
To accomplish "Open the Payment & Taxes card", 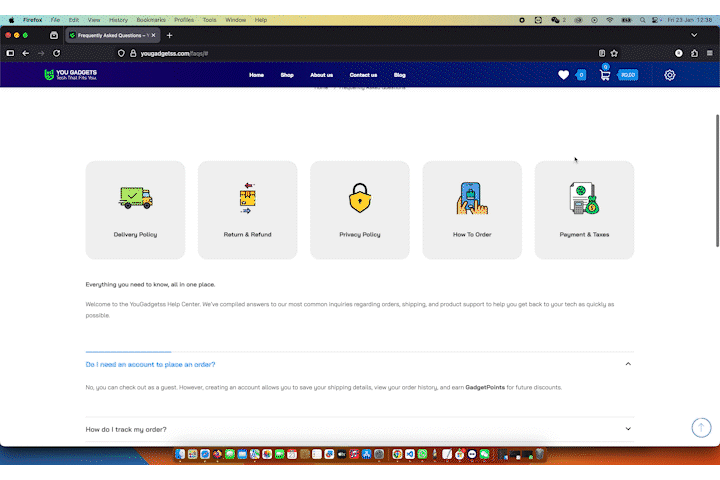I will [584, 209].
